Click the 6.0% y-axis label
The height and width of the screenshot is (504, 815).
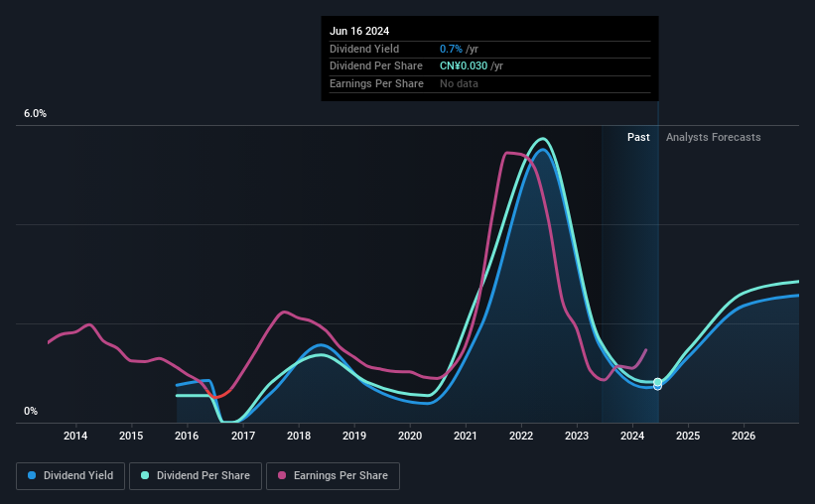click(35, 114)
